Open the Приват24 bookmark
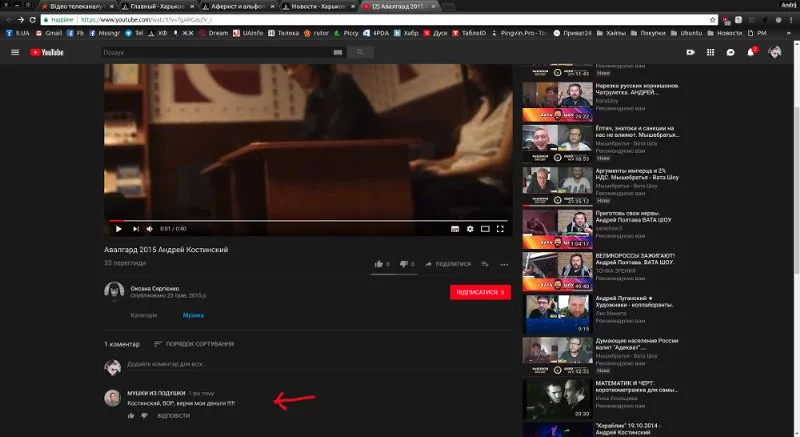Screen dimensions: 800x437 pyautogui.click(x=572, y=33)
